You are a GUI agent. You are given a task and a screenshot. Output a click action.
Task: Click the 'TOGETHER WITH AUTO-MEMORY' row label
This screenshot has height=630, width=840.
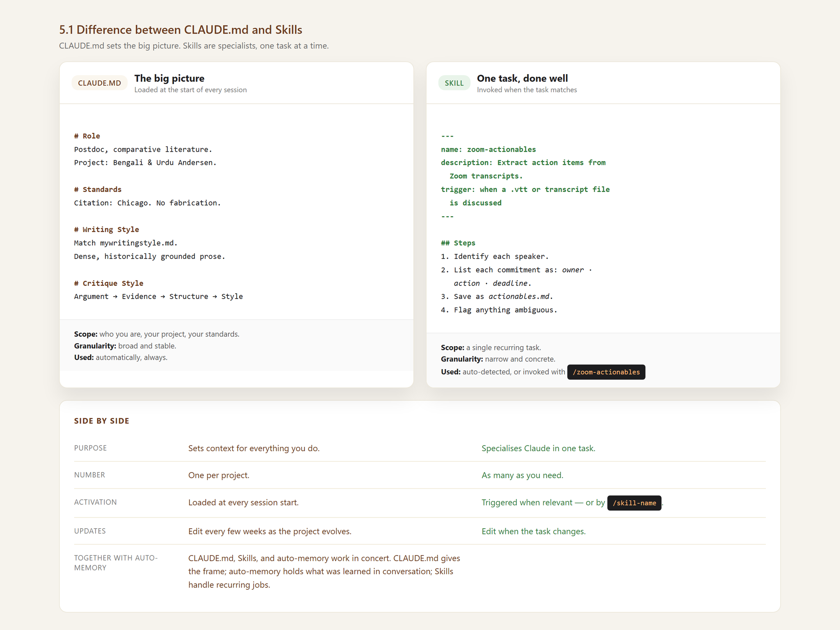(116, 563)
